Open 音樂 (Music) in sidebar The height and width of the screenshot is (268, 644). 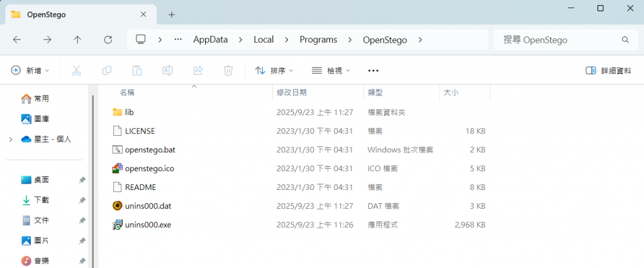point(35,260)
